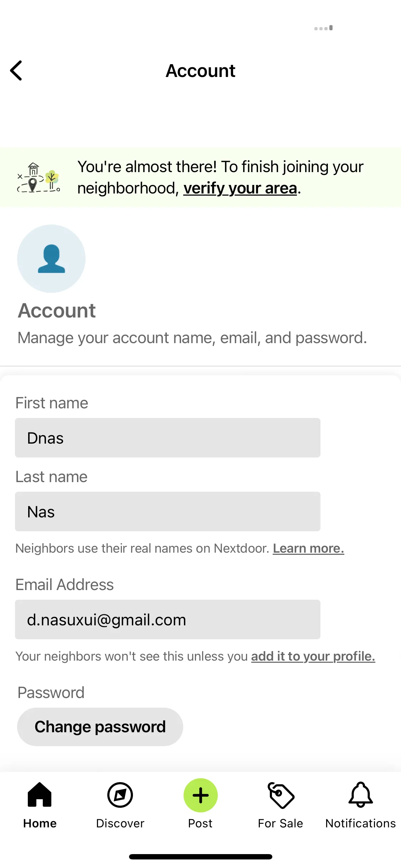Viewport: 401px width, 868px height.
Task: Tap the Post tab label
Action: 200,823
